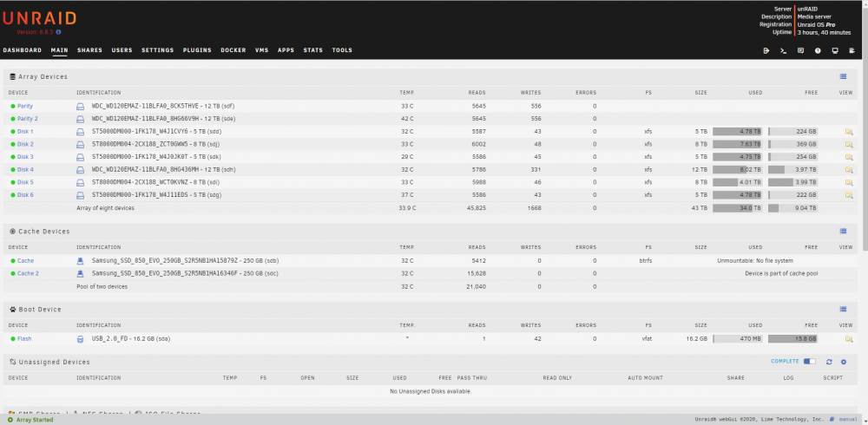
Task: Click drive icon for Parity WDC disk (sdf)
Action: click(80, 106)
